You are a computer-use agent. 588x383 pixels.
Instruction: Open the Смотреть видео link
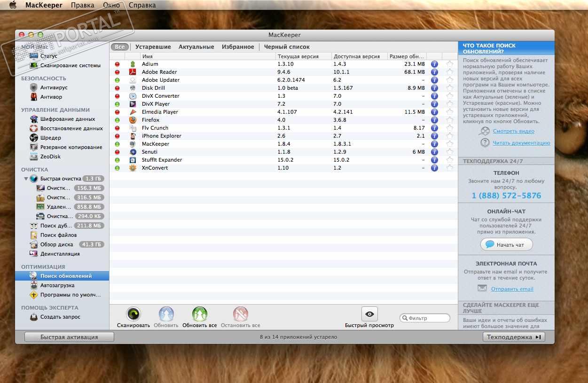(x=513, y=131)
